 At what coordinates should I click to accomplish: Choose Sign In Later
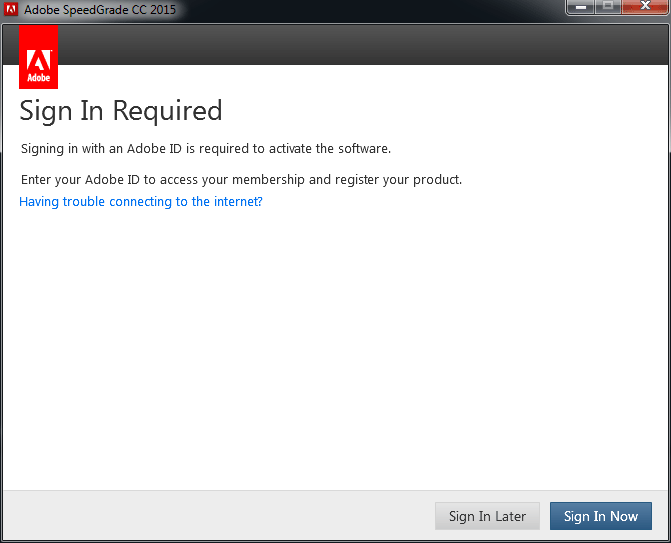[487, 516]
